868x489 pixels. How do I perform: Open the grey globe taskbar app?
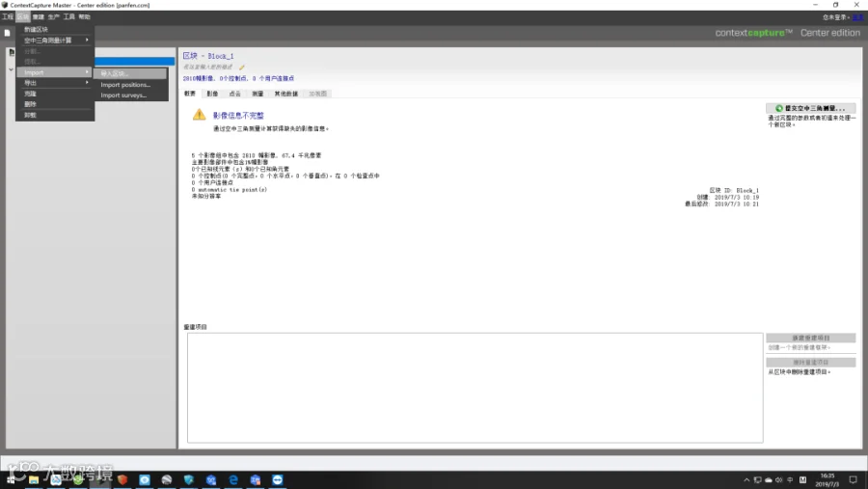[167, 479]
